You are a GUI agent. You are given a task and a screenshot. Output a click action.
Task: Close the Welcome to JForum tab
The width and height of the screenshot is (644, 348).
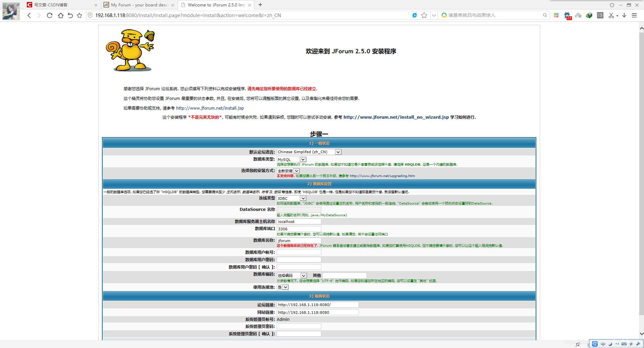tap(250, 5)
